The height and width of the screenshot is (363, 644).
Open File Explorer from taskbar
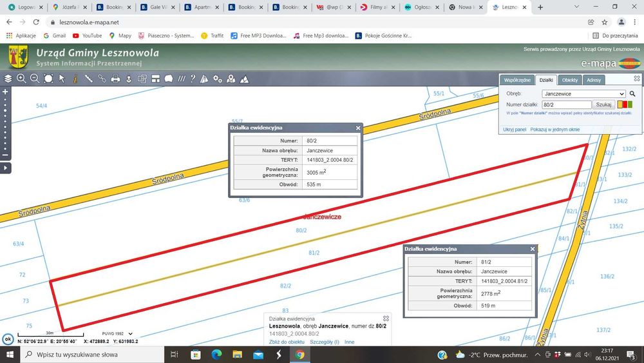(238, 355)
